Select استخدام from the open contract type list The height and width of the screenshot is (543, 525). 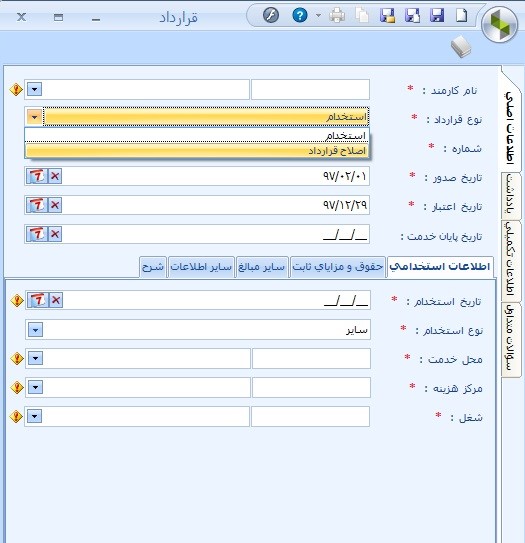197,135
